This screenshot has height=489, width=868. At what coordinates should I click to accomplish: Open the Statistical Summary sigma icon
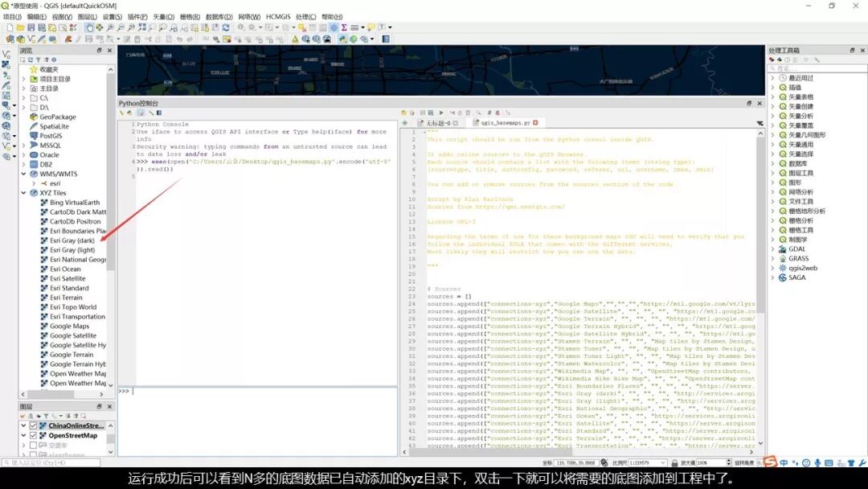(x=344, y=27)
